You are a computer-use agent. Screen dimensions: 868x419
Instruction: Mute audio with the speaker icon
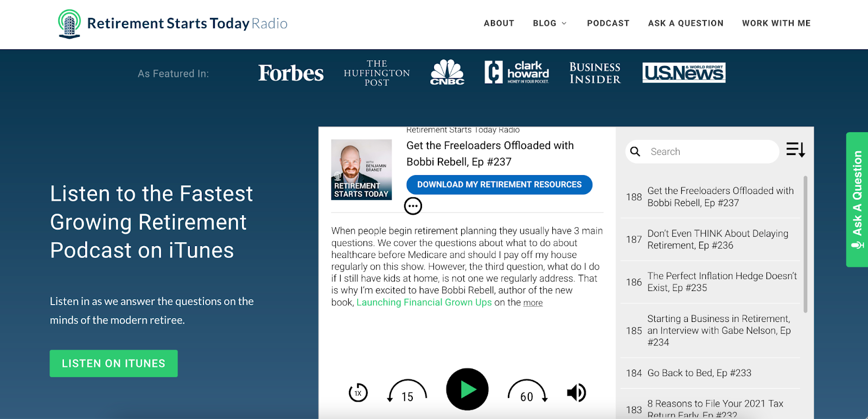pos(577,392)
